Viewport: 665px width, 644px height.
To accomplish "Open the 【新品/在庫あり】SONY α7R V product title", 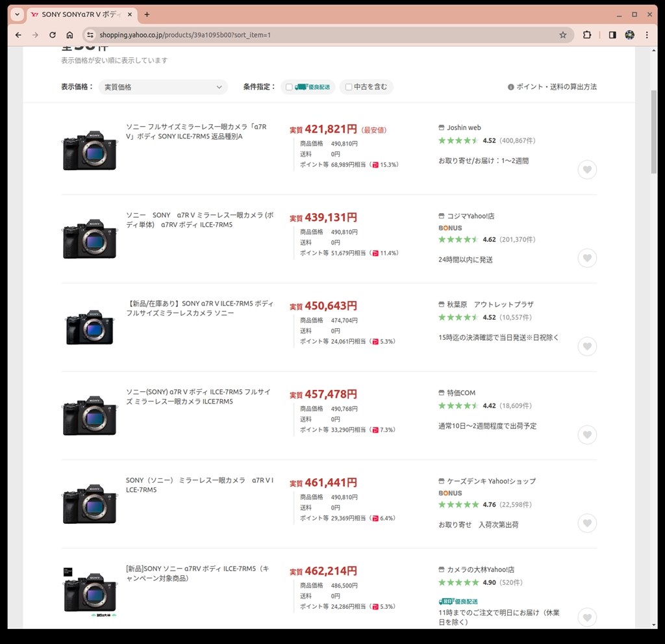I will [x=199, y=308].
